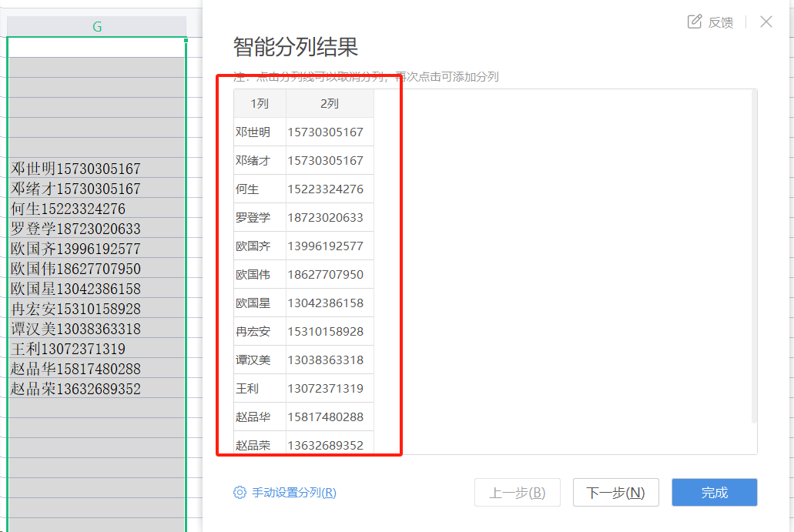Click preview number 13996192577
The width and height of the screenshot is (794, 532).
point(330,246)
